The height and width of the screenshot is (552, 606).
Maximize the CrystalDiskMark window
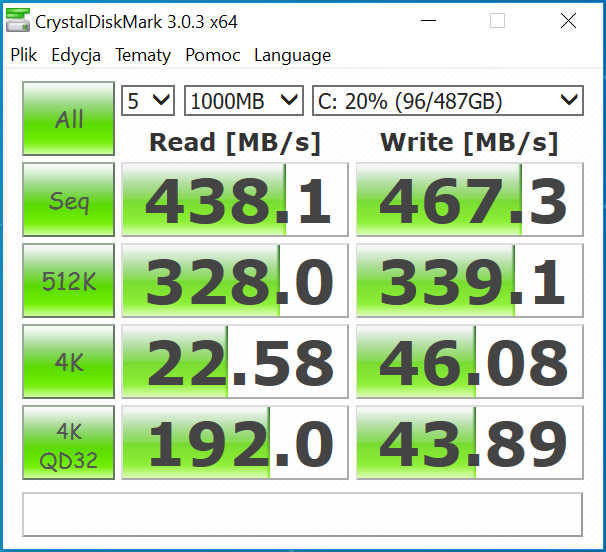[x=497, y=20]
